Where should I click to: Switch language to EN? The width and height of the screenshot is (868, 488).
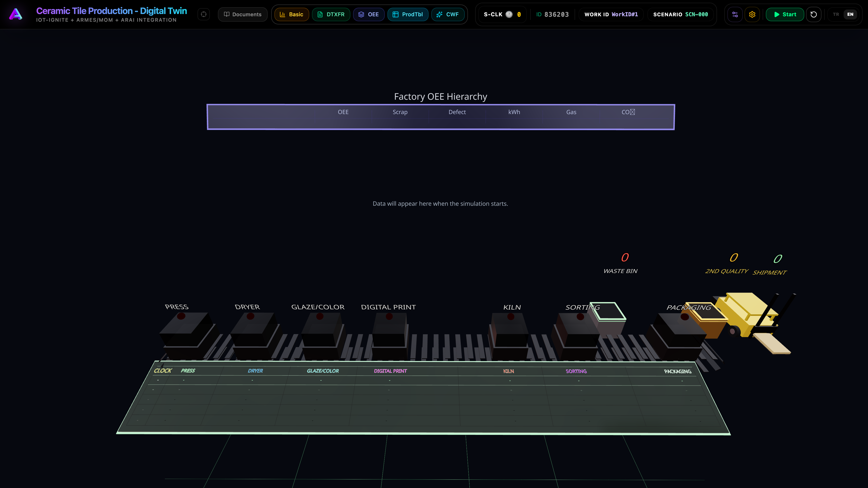850,14
